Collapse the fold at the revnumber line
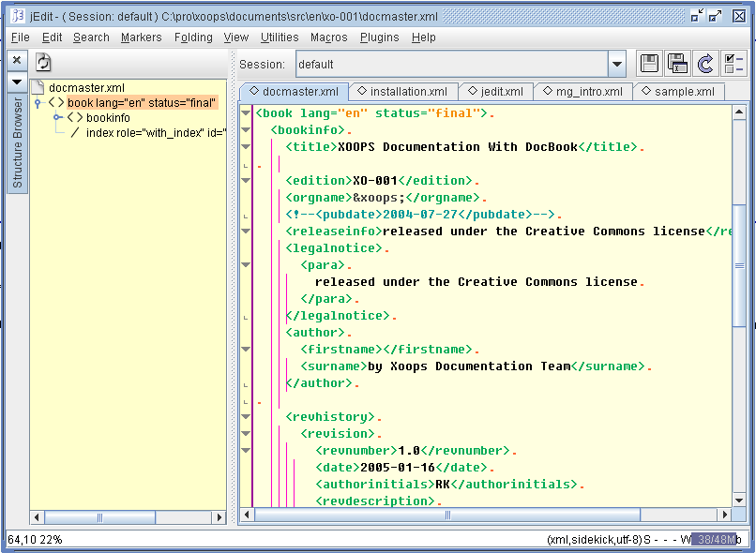Viewport: 756px width, 553px height. [246, 451]
